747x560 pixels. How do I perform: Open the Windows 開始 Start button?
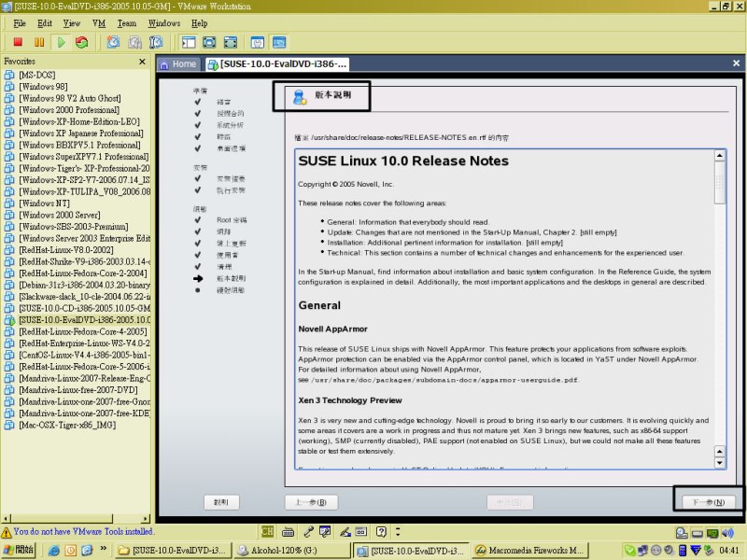pyautogui.click(x=19, y=551)
